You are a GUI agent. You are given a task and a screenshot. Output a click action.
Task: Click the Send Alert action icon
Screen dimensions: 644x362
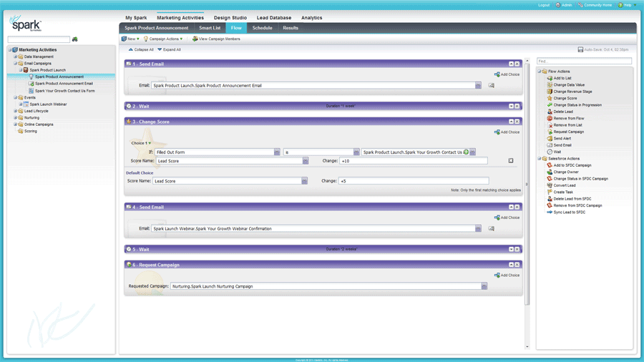[550, 138]
